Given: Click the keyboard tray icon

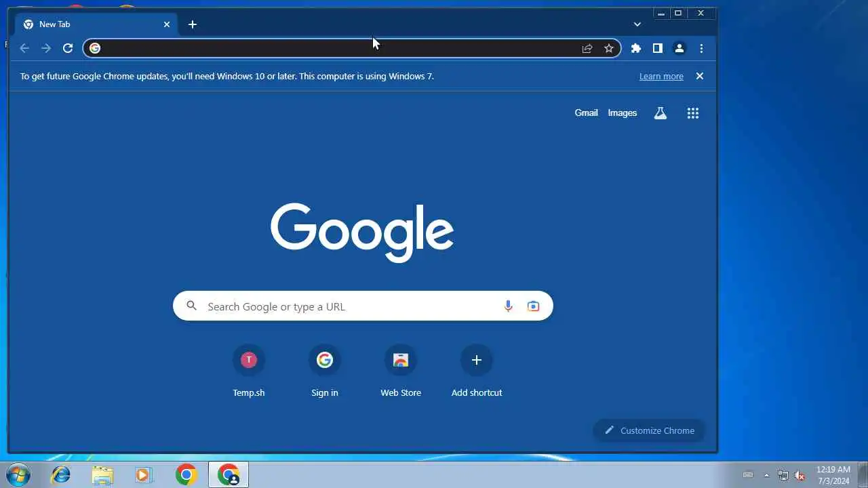Looking at the screenshot, I should click(748, 475).
